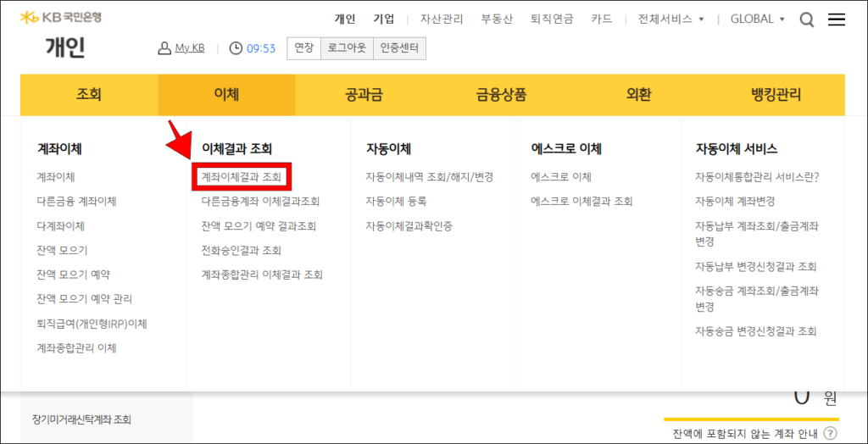
Task: Click the 이체결과 조회 column heading
Action: (237, 149)
